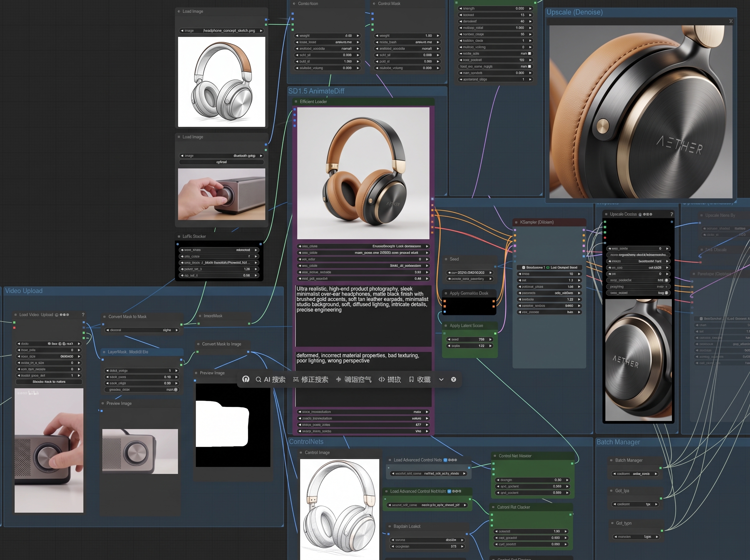This screenshot has width=750, height=560.
Task: Increase the docngin value in Control Net
Action: click(567, 480)
